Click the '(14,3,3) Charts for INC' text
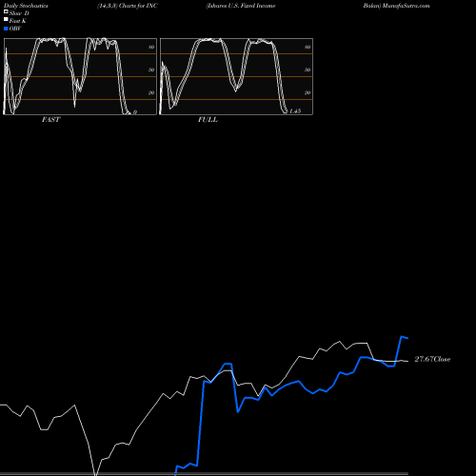 128,6
